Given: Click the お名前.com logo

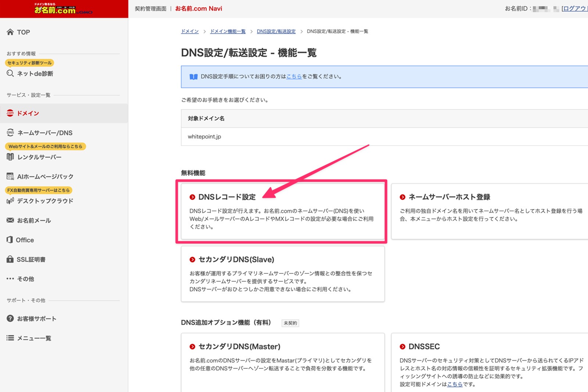Looking at the screenshot, I should [x=63, y=9].
